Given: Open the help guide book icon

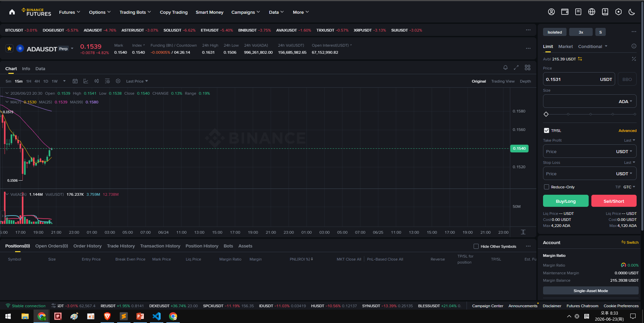Looking at the screenshot, I should click(605, 12).
